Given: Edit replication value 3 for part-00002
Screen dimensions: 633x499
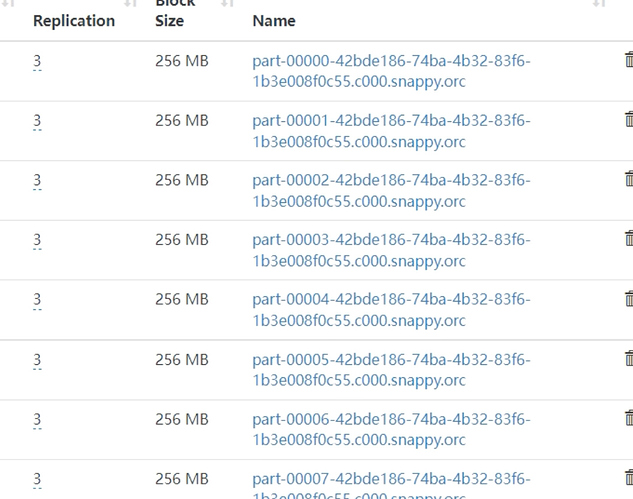Looking at the screenshot, I should (x=37, y=181).
